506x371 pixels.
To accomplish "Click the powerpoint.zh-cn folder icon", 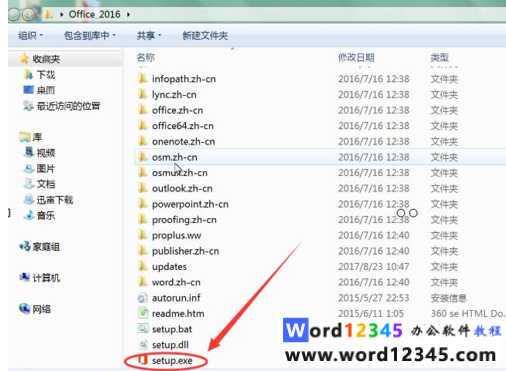I will (x=143, y=204).
